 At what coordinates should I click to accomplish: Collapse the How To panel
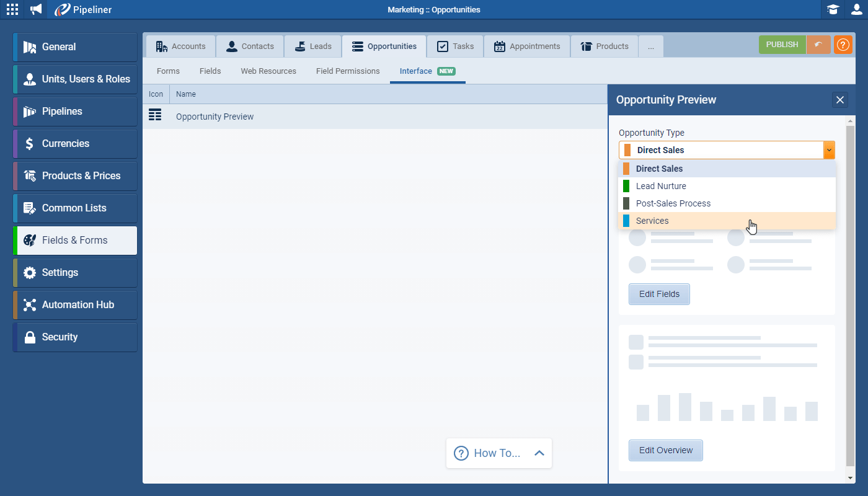tap(538, 453)
